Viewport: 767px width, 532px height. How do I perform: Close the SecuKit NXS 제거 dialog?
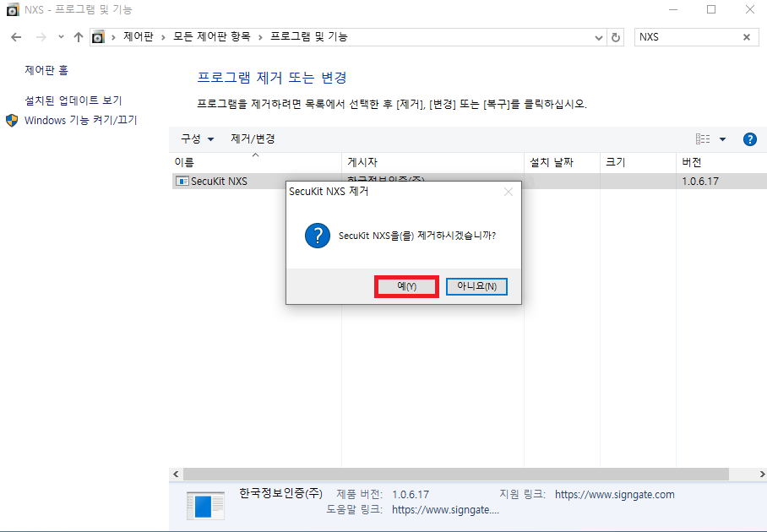[x=509, y=192]
